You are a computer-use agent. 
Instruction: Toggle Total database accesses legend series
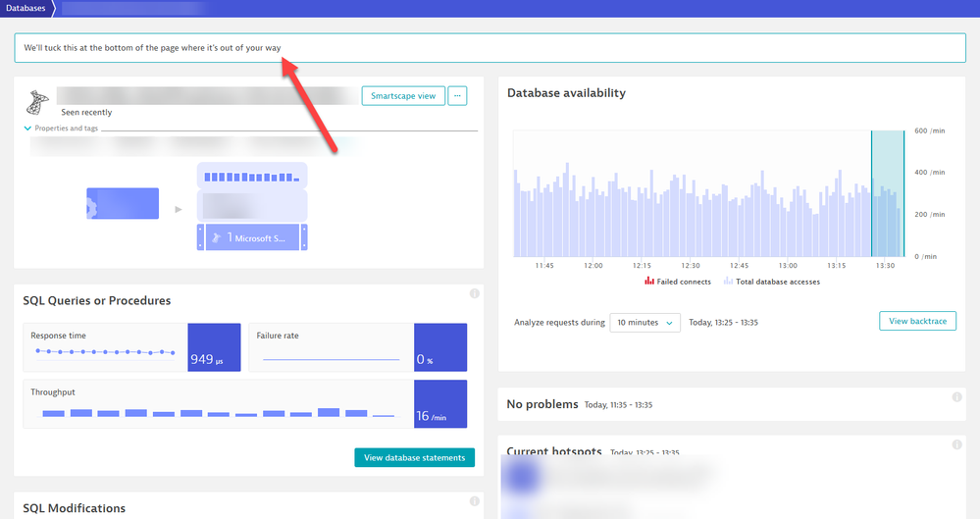click(x=771, y=282)
